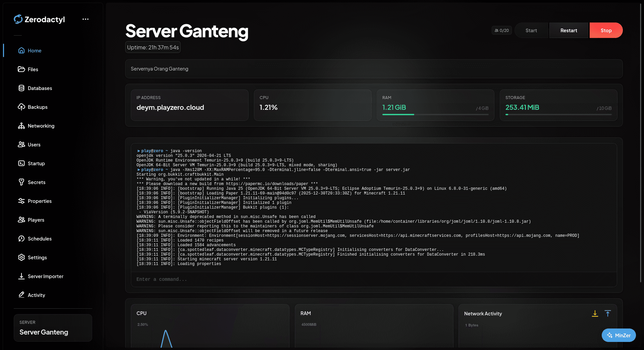Open the Files page label
This screenshot has width=644, height=350.
coord(33,69)
